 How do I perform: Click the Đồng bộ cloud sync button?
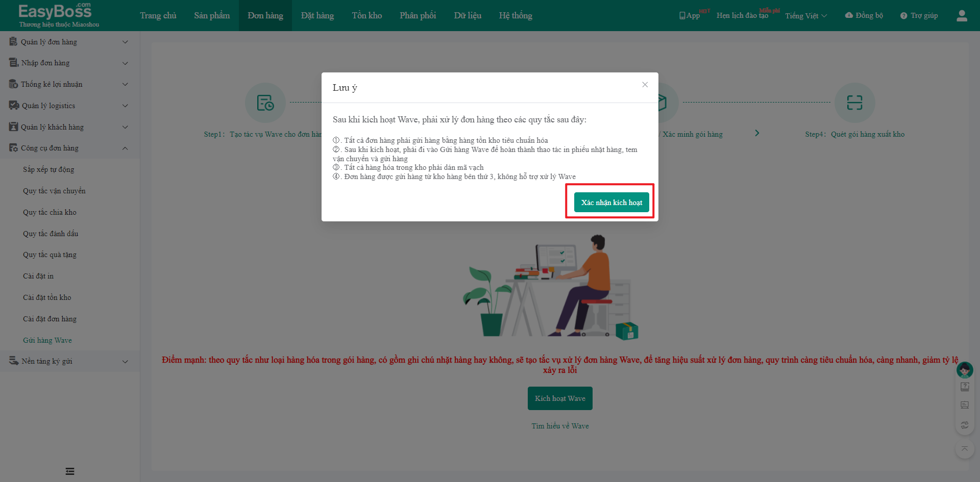864,15
